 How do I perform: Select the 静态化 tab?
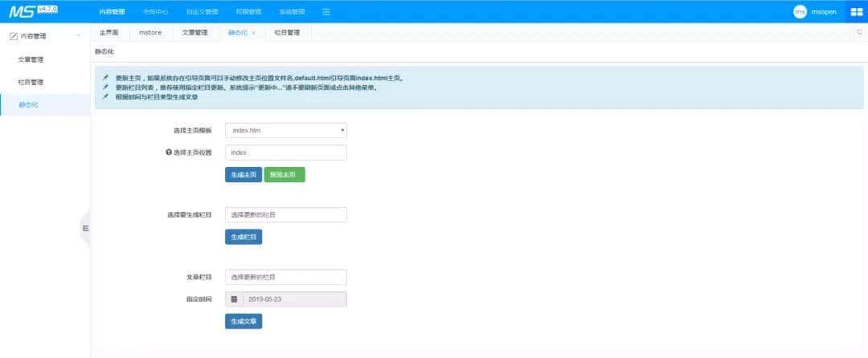coord(237,33)
